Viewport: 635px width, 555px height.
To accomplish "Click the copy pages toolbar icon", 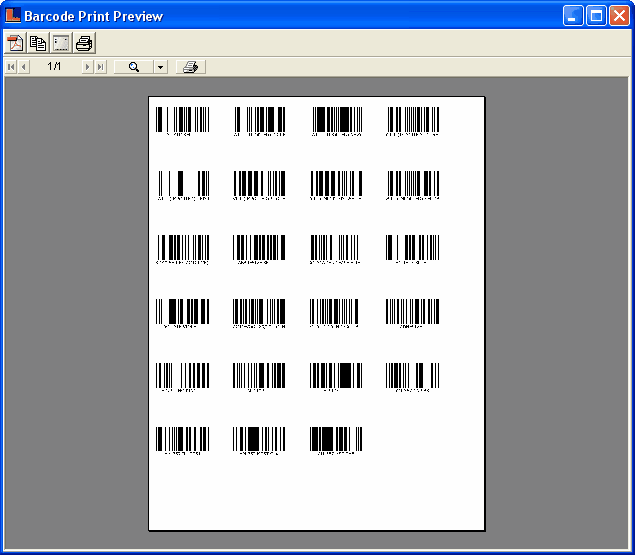I will pyautogui.click(x=38, y=43).
